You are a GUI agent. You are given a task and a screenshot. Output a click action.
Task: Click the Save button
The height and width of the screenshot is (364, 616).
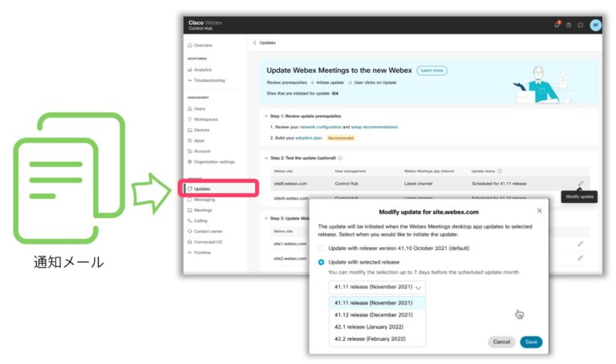(530, 342)
